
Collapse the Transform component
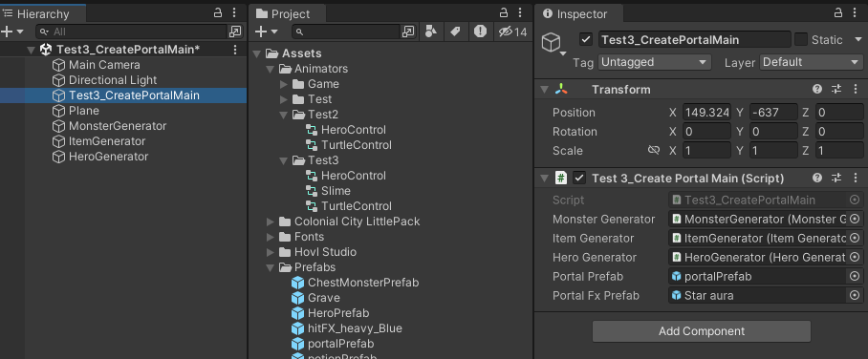545,90
